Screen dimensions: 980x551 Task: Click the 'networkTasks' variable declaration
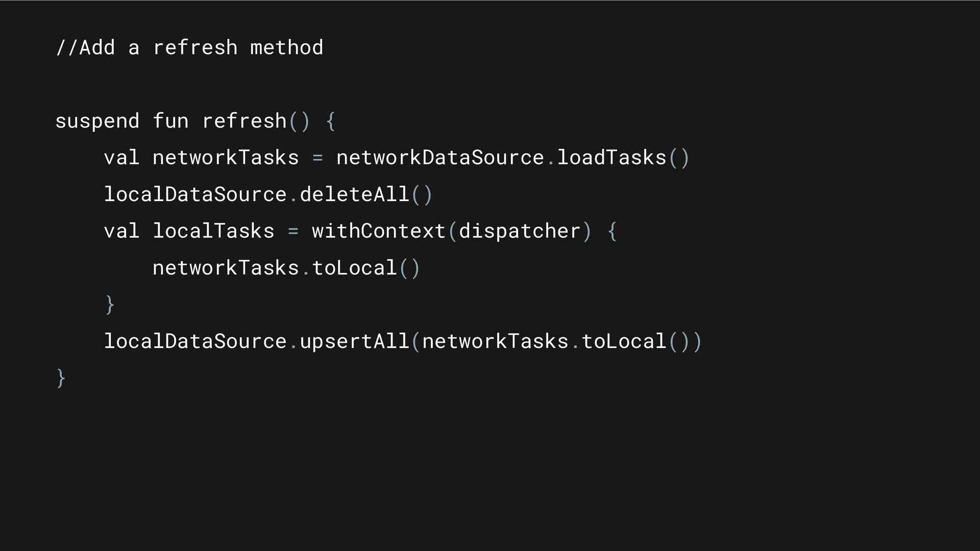point(226,158)
